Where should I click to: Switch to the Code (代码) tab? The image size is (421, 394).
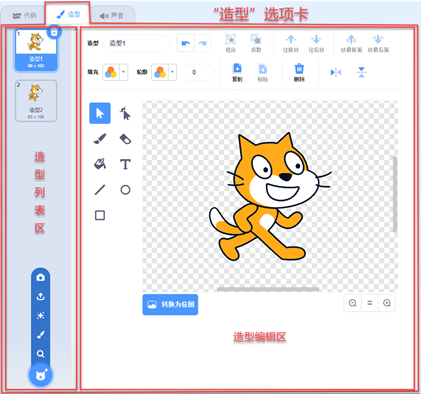[x=24, y=15]
